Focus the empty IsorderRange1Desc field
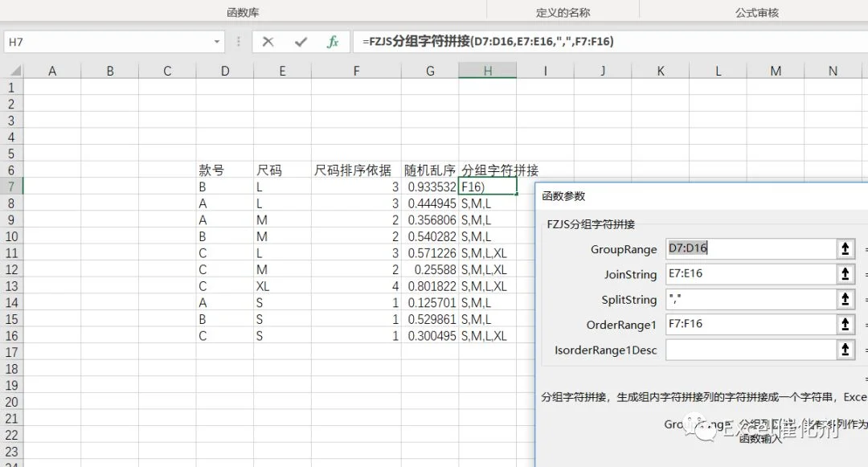 pos(751,350)
